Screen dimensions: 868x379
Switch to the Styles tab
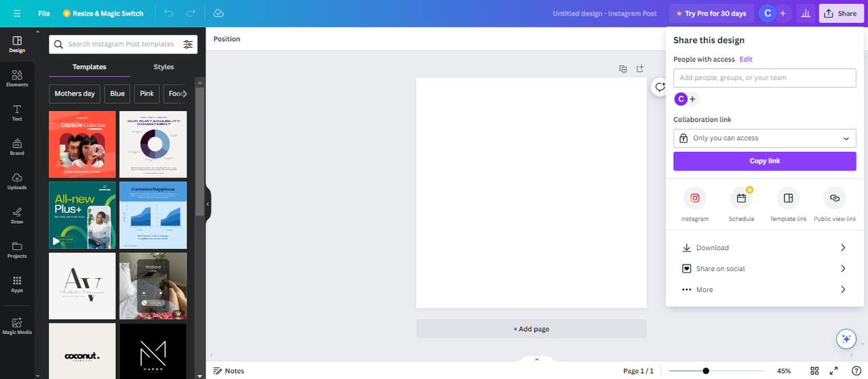point(163,66)
